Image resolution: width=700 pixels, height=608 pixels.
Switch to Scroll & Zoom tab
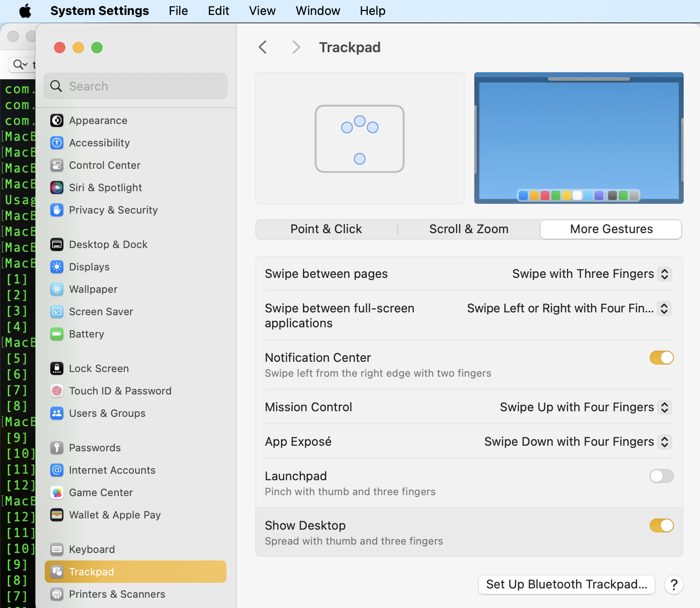point(469,229)
